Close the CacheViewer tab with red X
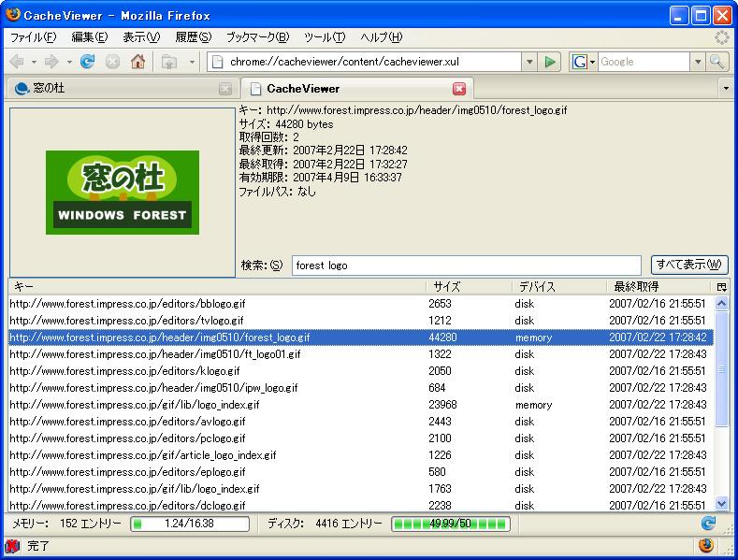738x560 pixels. click(459, 89)
